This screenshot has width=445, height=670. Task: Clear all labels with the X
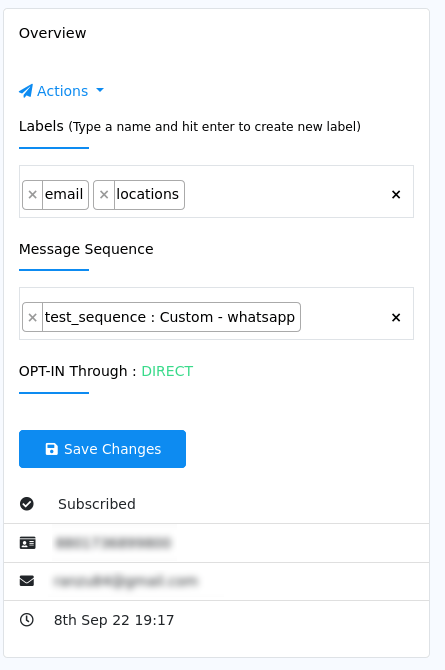point(396,195)
